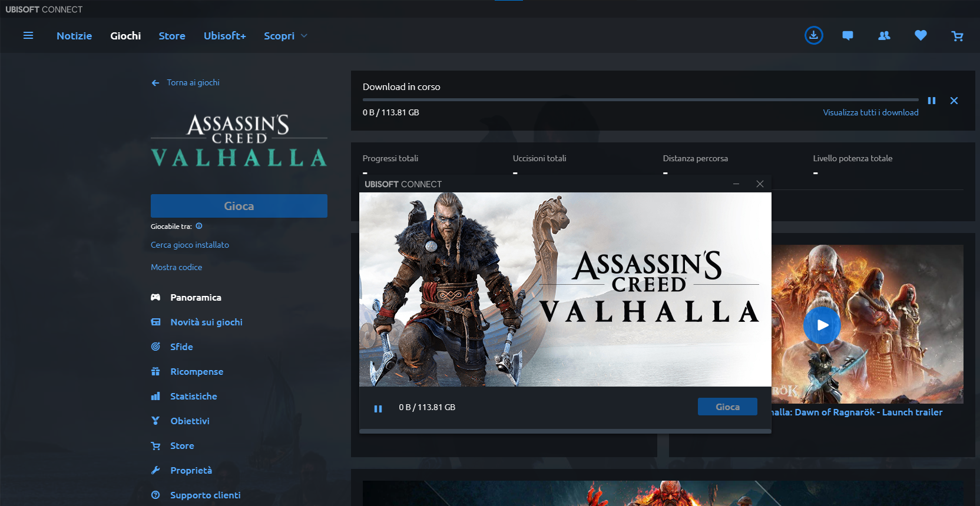Screen dimensions: 980x506
Task: Click the Giocabile tra label
Action: (171, 227)
